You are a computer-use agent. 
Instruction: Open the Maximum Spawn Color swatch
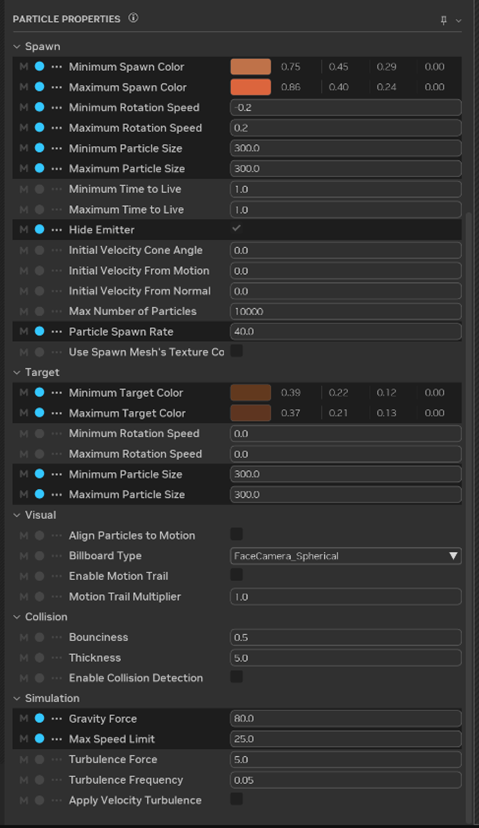pyautogui.click(x=251, y=87)
